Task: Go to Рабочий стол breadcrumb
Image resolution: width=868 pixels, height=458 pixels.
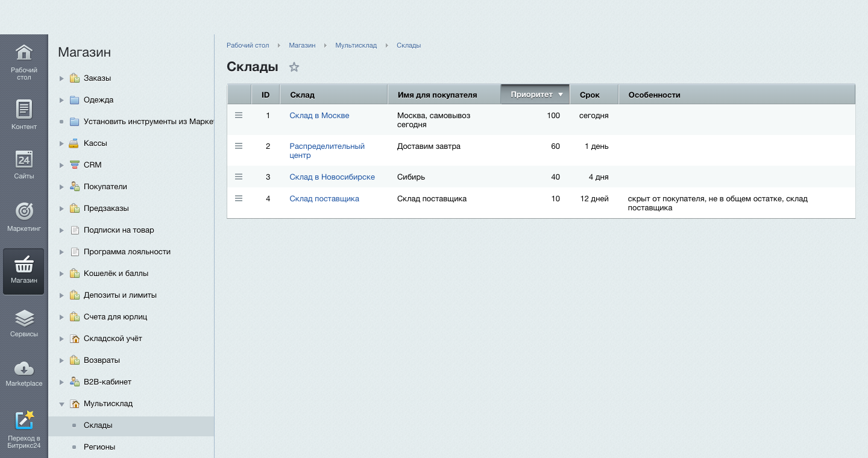Action: pos(248,45)
